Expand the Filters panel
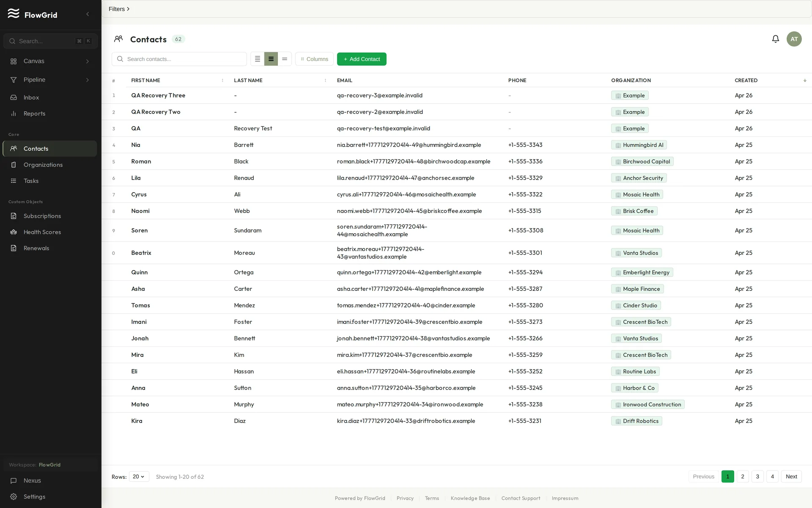This screenshot has width=812, height=508. pyautogui.click(x=119, y=9)
